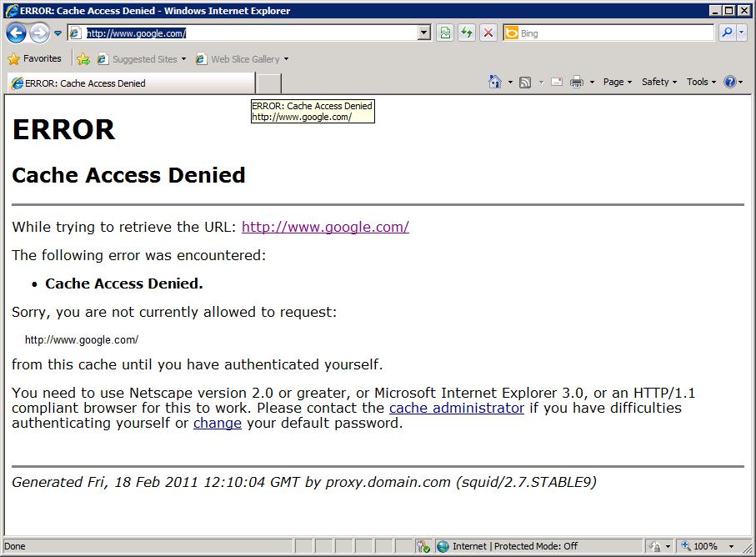The image size is (756, 557).
Task: Click the bold 'Cache Access Denied.' bullet item
Action: [124, 284]
